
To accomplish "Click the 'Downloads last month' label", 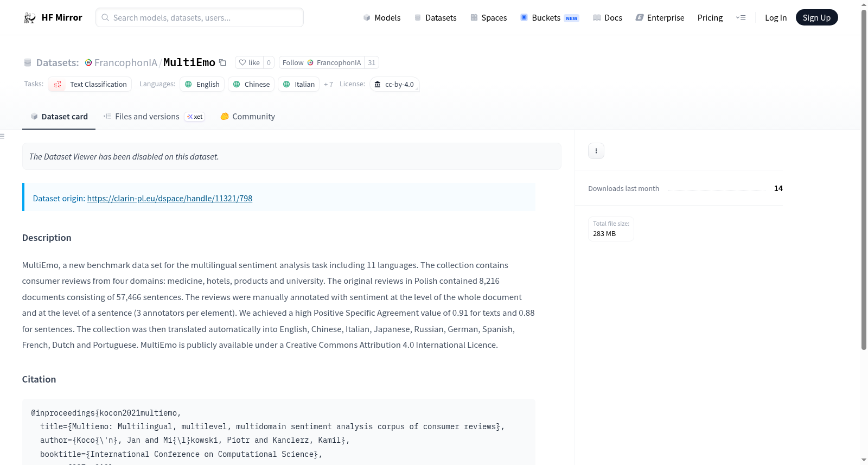I will [x=624, y=188].
